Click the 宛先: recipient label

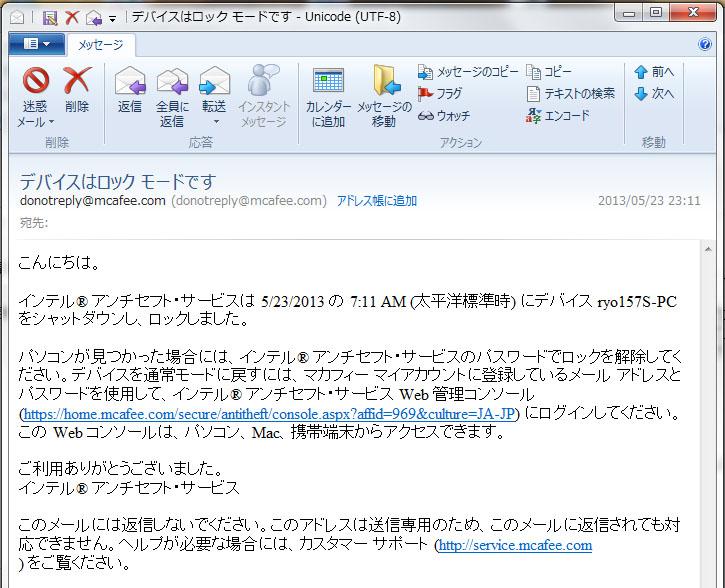[x=34, y=223]
